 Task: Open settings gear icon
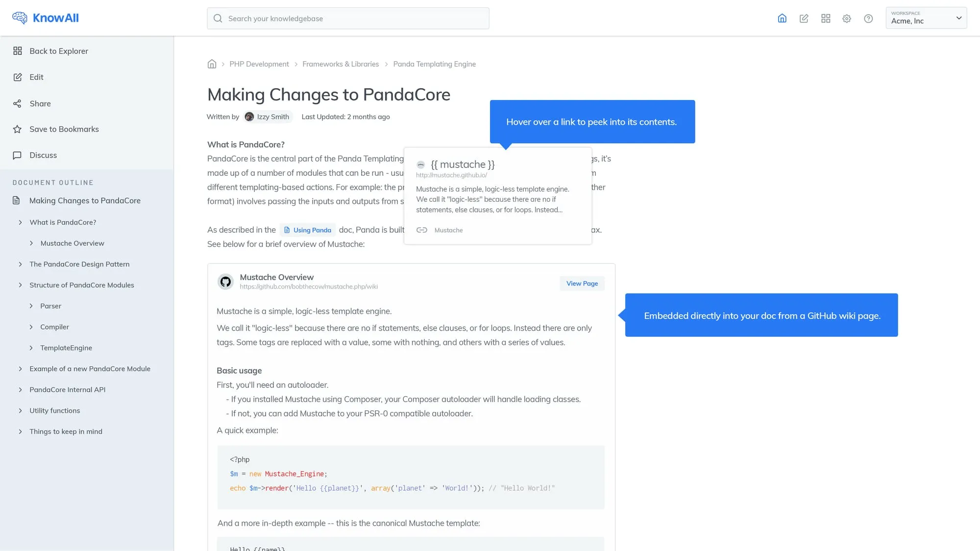click(847, 19)
